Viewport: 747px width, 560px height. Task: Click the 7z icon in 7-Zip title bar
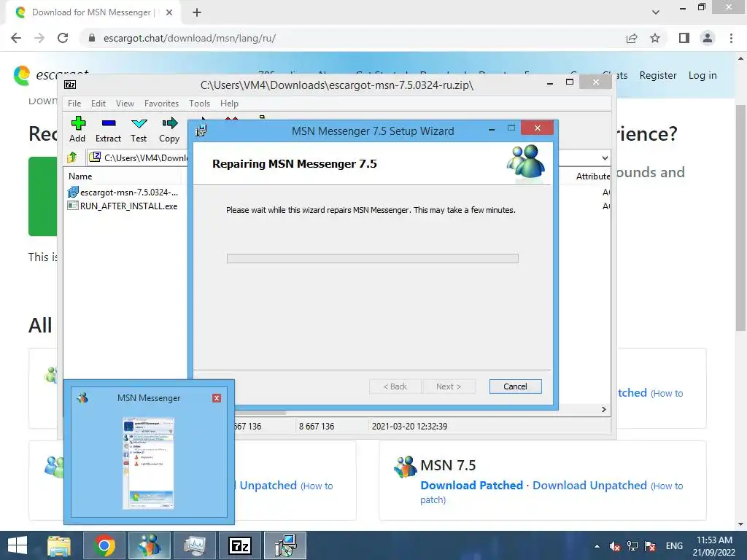[70, 85]
